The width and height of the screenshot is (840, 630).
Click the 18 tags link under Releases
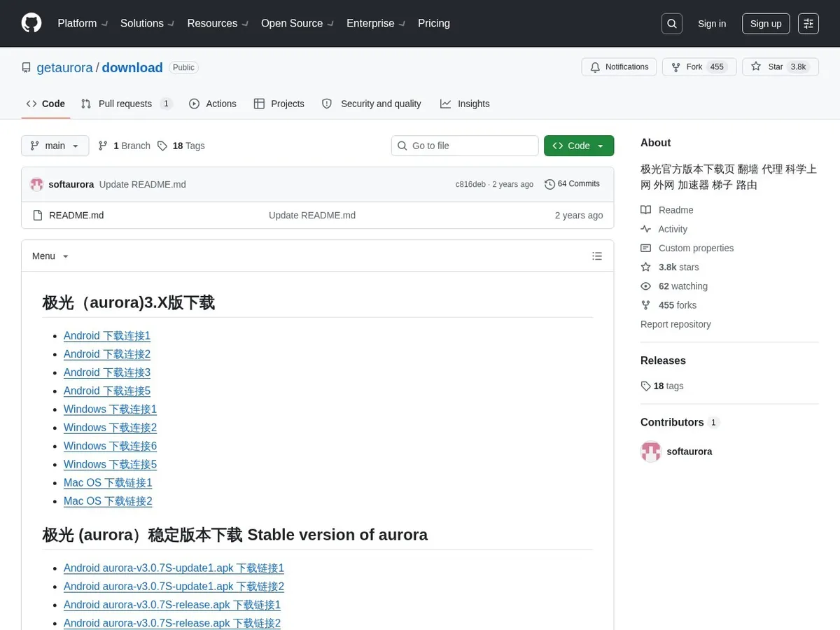[x=662, y=386]
